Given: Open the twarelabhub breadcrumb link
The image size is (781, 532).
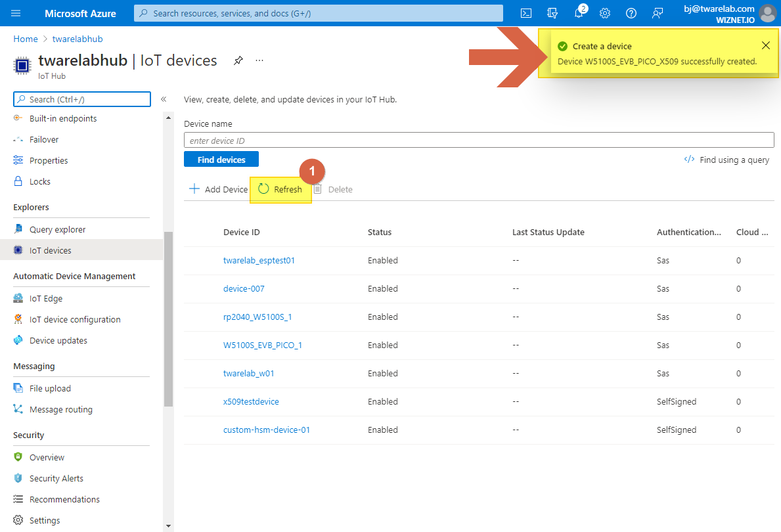Looking at the screenshot, I should (78, 39).
